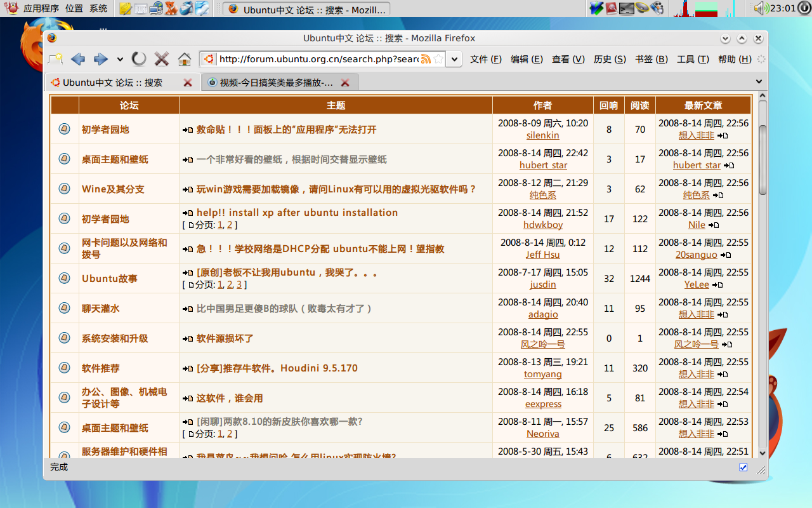This screenshot has width=812, height=508.
Task: Jump to latest post icon beside Nile
Action: coord(714,225)
